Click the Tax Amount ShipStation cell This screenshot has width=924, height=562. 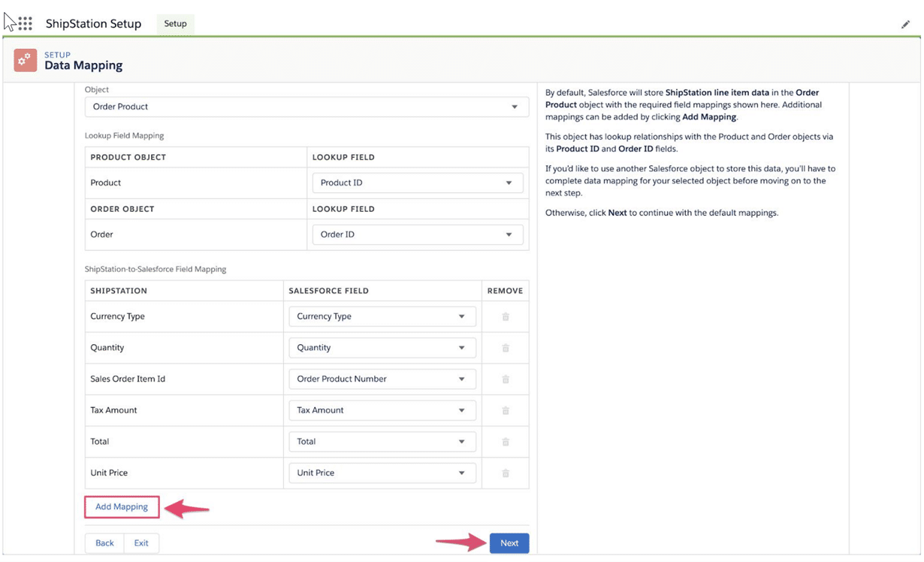pyautogui.click(x=184, y=410)
